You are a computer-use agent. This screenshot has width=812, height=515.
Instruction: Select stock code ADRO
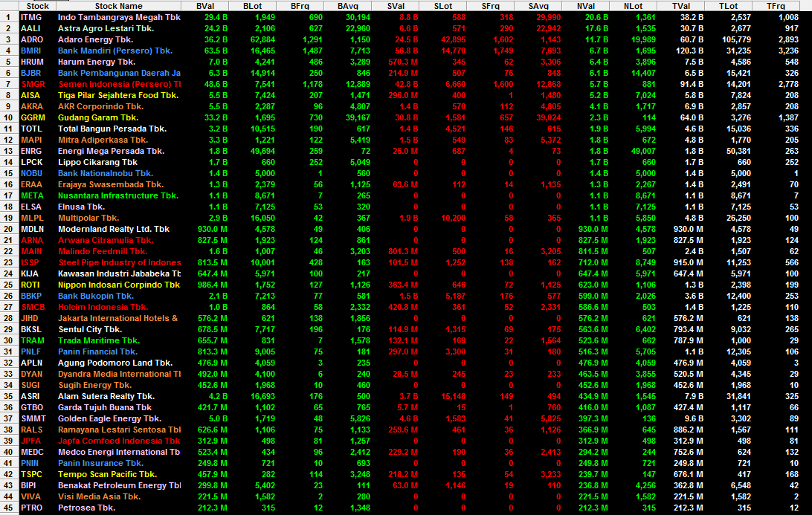(x=32, y=39)
